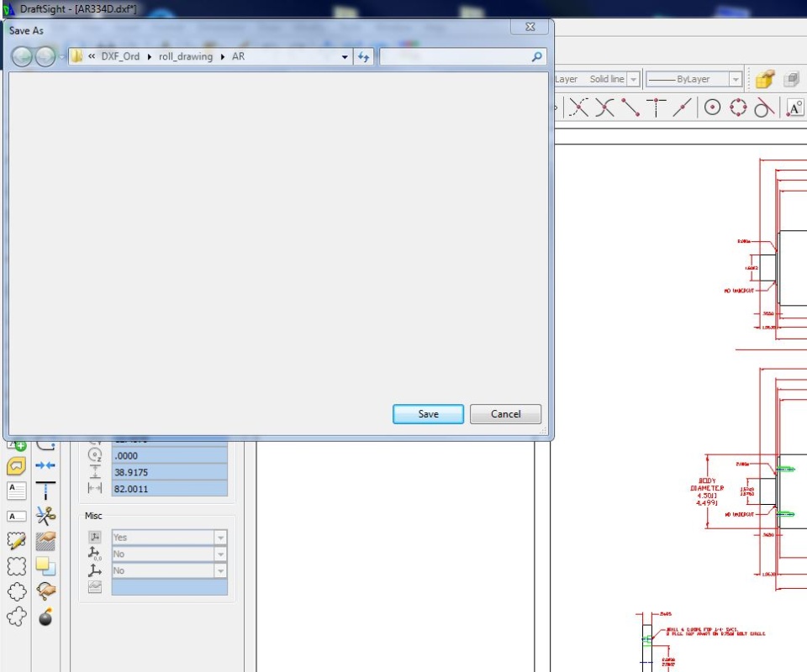
Task: Open the Misc Yes dropdown
Action: coord(221,538)
